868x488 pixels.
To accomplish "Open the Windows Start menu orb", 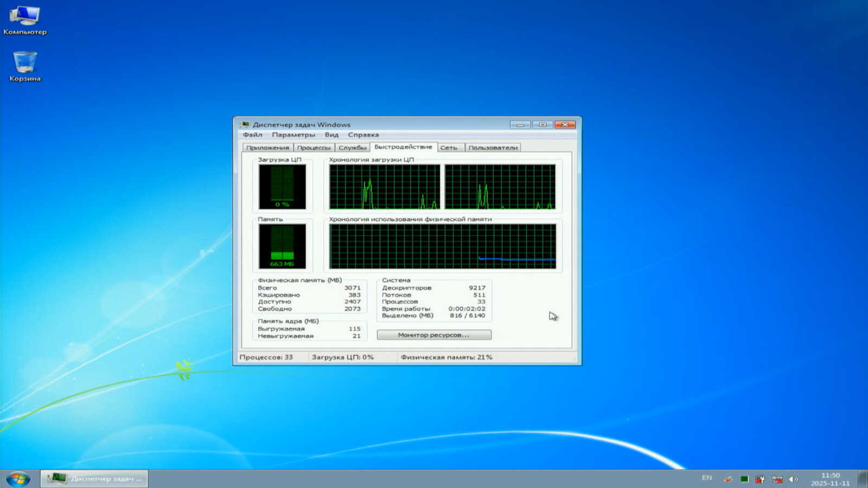I will point(18,479).
